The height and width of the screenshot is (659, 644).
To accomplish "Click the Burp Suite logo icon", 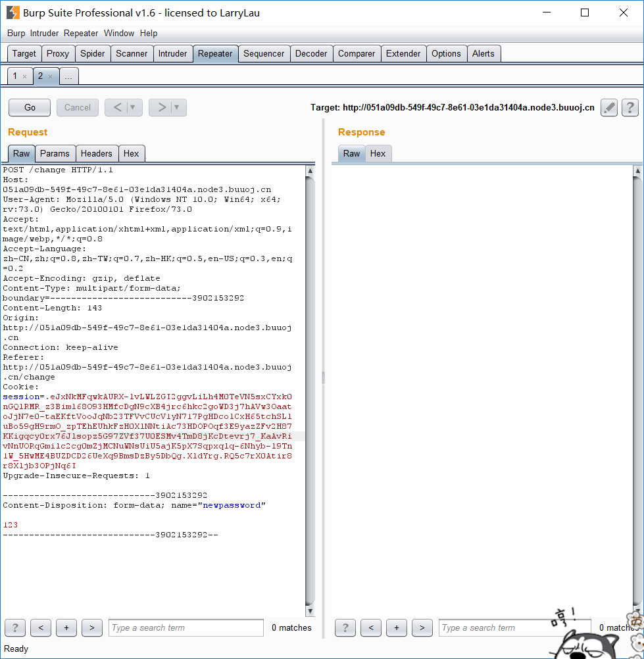I will (13, 12).
